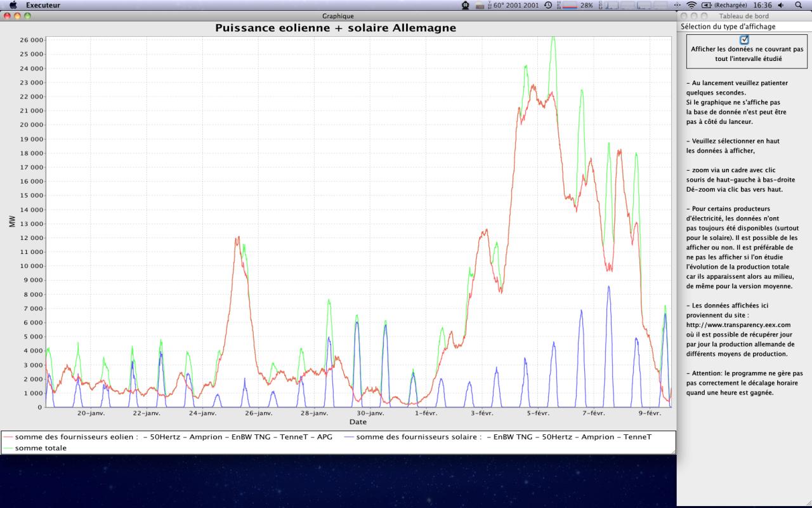Click the Graphique window title bar text

[x=338, y=16]
